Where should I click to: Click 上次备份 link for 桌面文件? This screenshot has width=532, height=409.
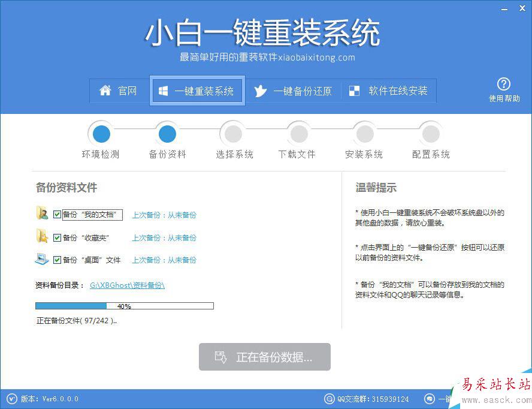pos(164,260)
